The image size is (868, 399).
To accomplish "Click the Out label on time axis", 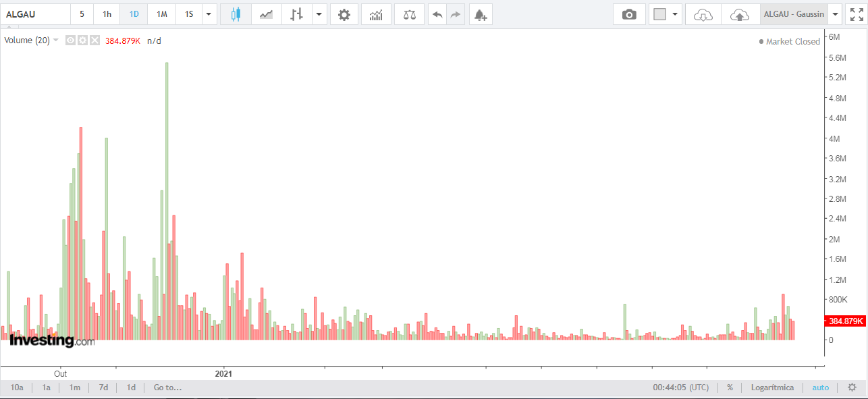I will click(x=61, y=373).
